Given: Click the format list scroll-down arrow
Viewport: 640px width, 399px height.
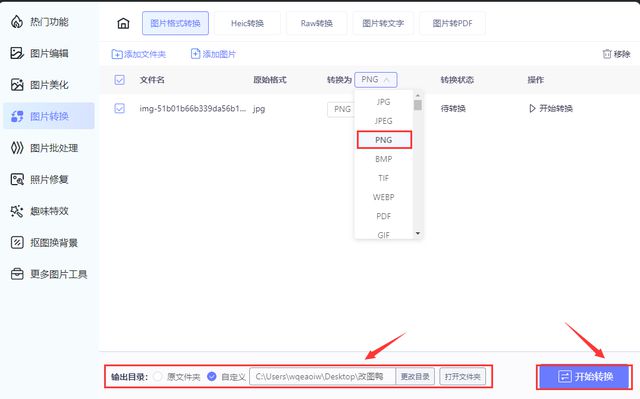Looking at the screenshot, I should (418, 234).
